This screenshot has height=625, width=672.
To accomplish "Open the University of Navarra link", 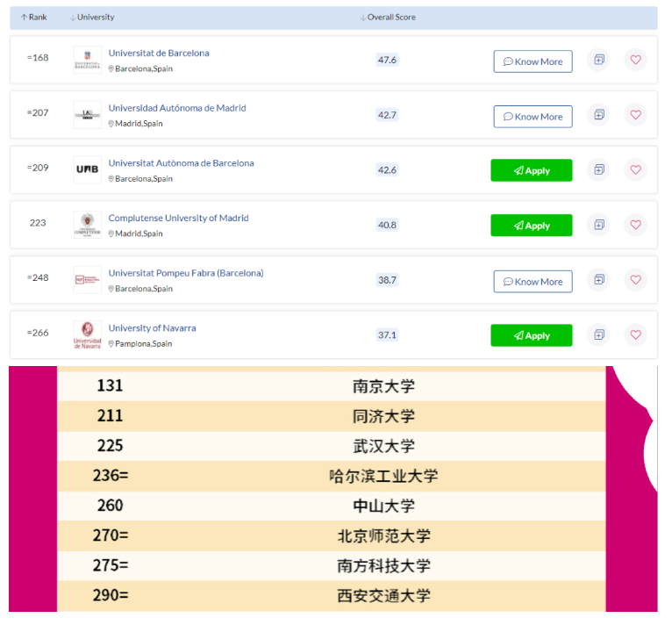I will click(152, 328).
